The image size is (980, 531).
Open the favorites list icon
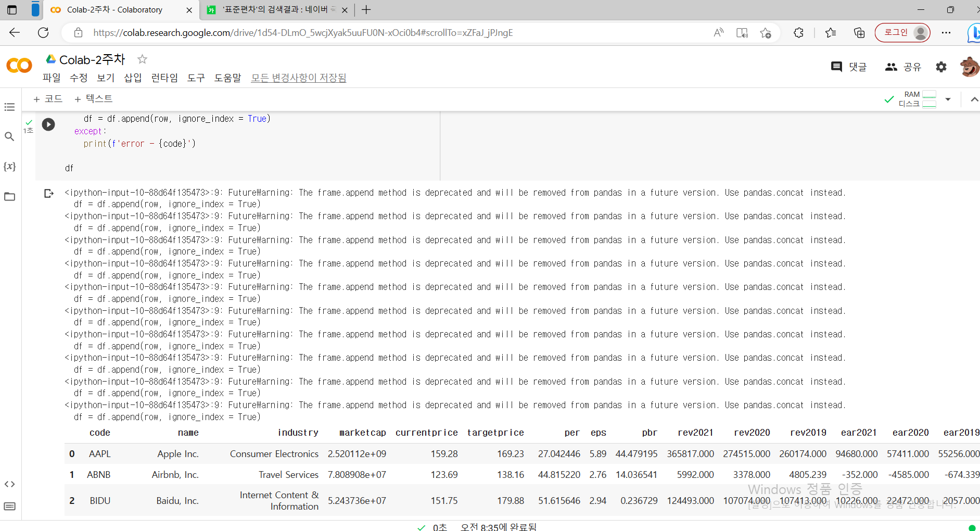pyautogui.click(x=831, y=33)
